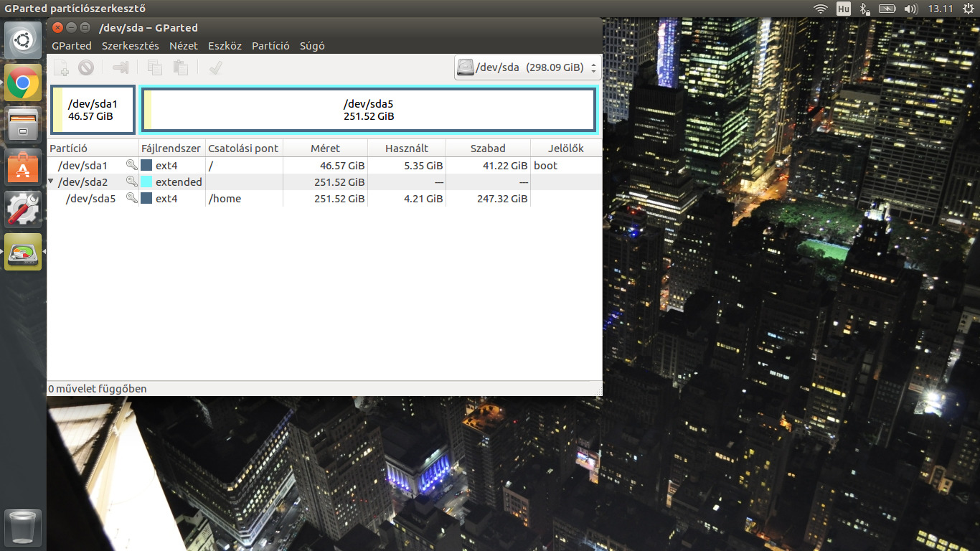Viewport: 980px width, 551px height.
Task: Open Ubuntu Software Center launcher icon
Action: click(23, 167)
